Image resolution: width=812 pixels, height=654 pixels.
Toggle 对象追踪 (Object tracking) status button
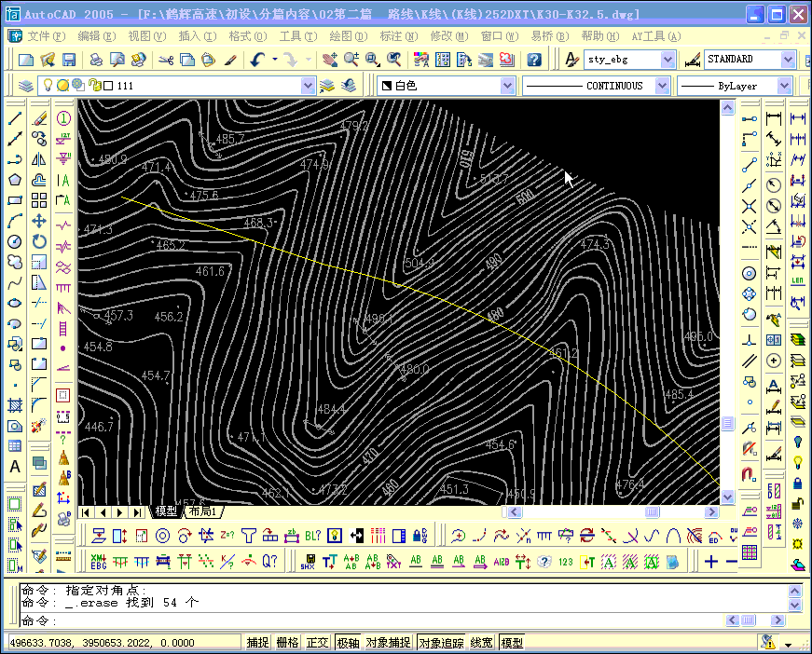[441, 642]
